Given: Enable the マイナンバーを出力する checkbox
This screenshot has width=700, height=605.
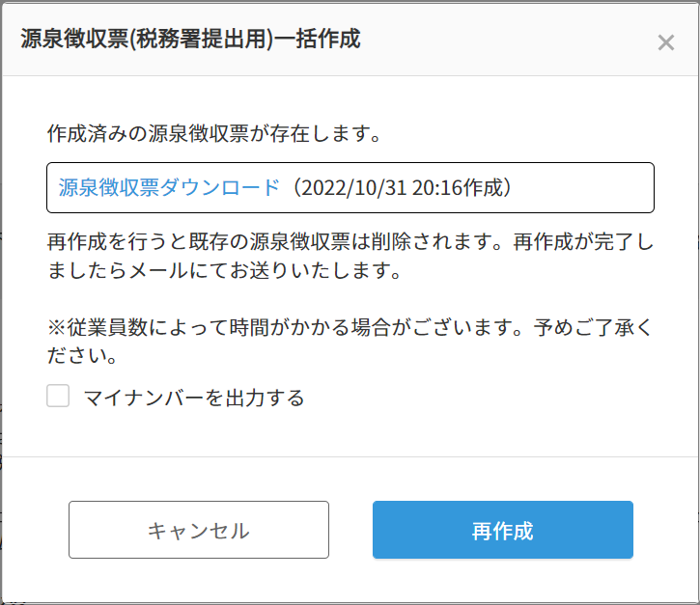Looking at the screenshot, I should pyautogui.click(x=59, y=396).
